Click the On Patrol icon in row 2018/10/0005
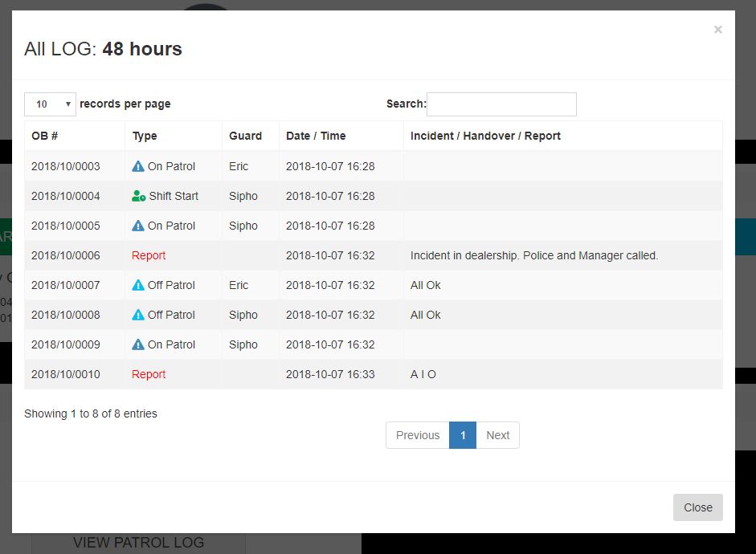Viewport: 756px width, 554px height. click(138, 226)
